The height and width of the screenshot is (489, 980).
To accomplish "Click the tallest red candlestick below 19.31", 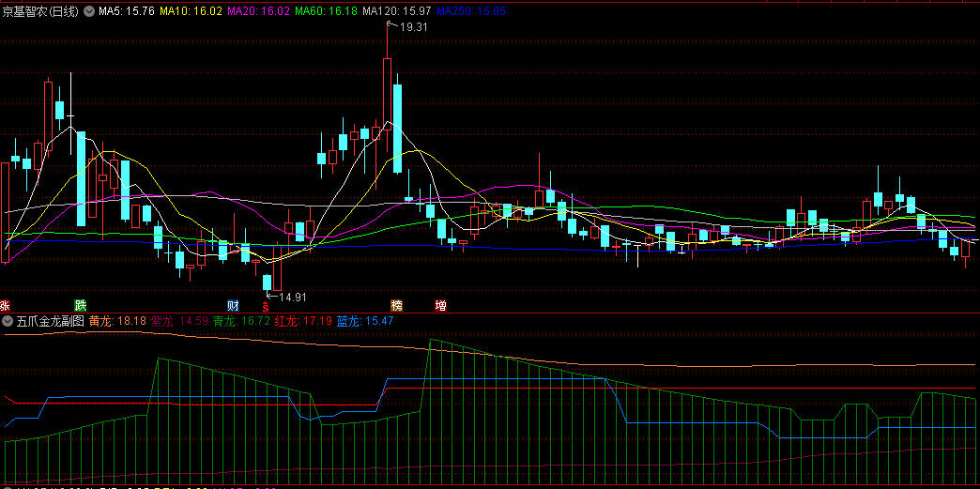I will [x=387, y=94].
